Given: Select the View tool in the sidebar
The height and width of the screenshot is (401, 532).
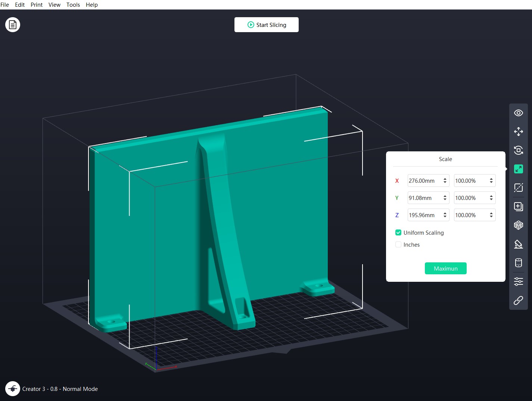Looking at the screenshot, I should (x=518, y=112).
